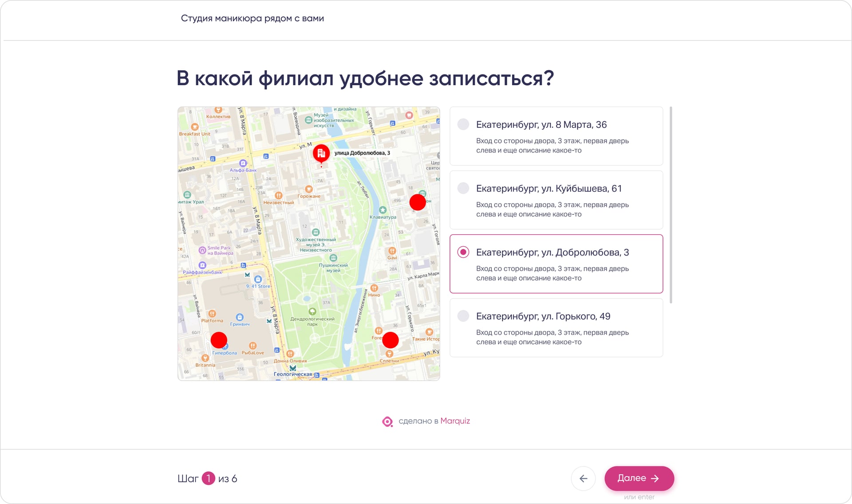
Task: Click the red marker near Forest cafe
Action: (x=390, y=340)
